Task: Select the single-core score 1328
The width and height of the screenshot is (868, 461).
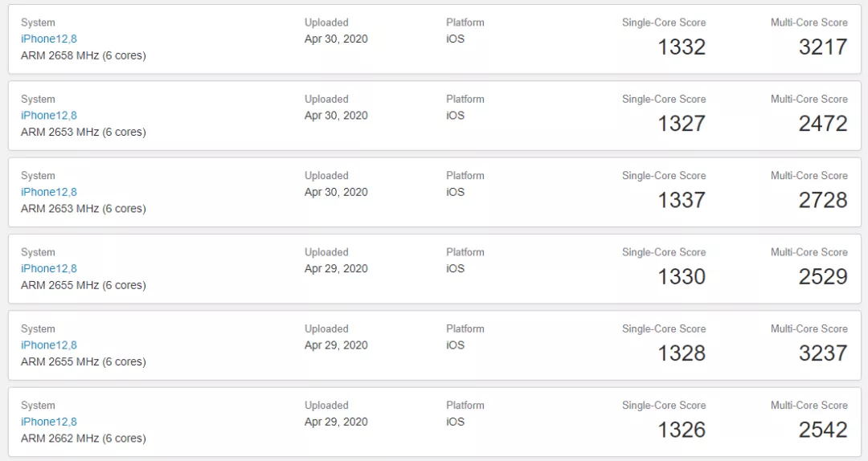Action: (682, 353)
